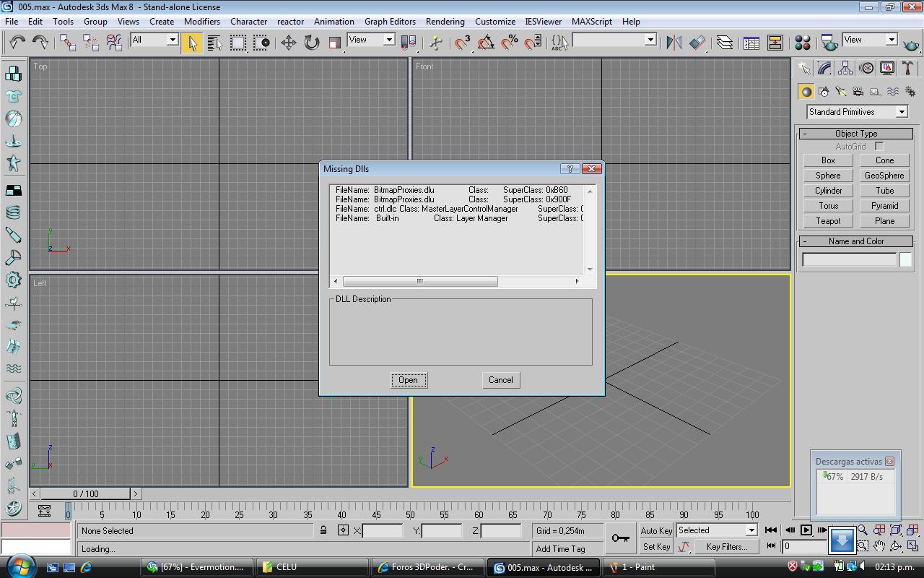Image resolution: width=924 pixels, height=578 pixels.
Task: Toggle the Spinner Snap button
Action: [x=532, y=43]
